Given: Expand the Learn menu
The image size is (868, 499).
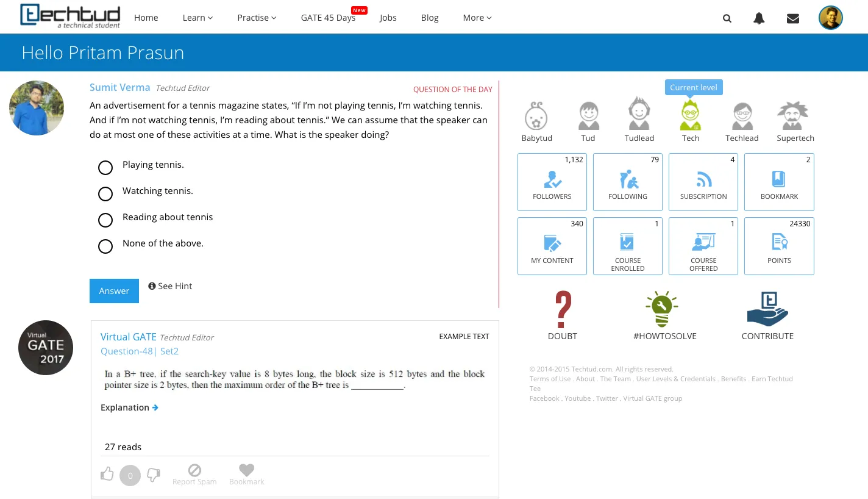Looking at the screenshot, I should click(x=197, y=17).
